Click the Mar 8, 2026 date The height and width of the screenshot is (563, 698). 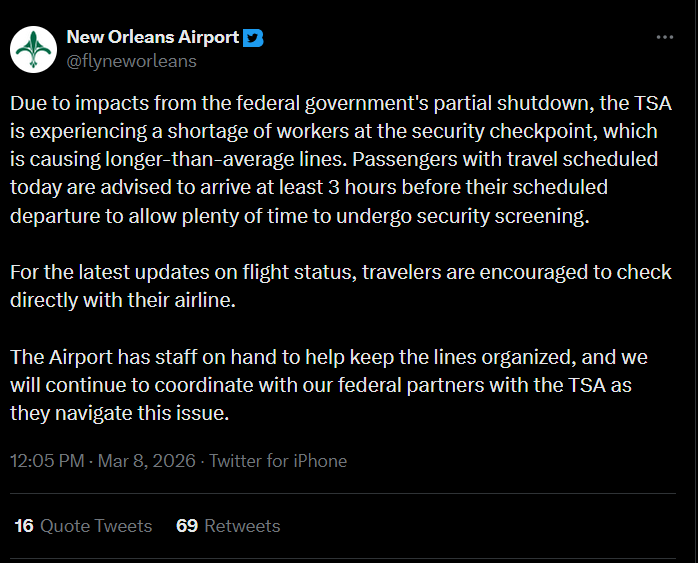coord(149,461)
